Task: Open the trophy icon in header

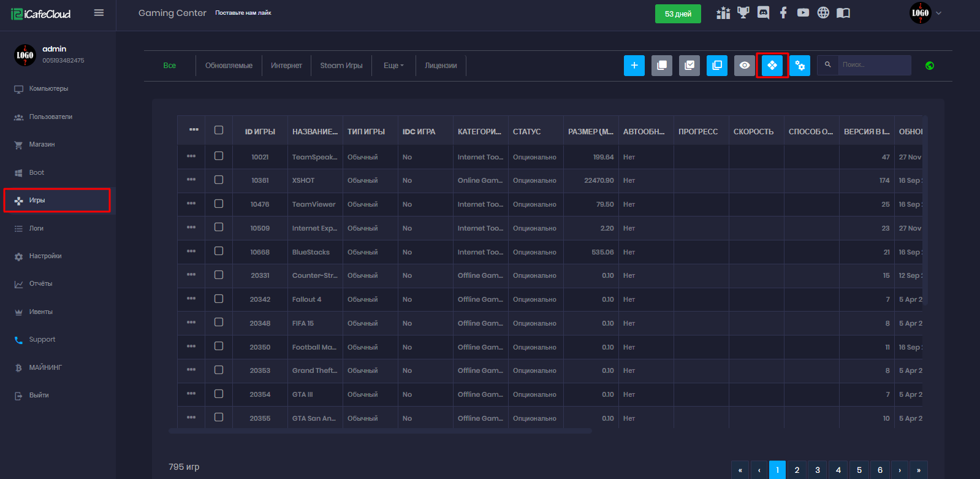Action: coord(743,13)
